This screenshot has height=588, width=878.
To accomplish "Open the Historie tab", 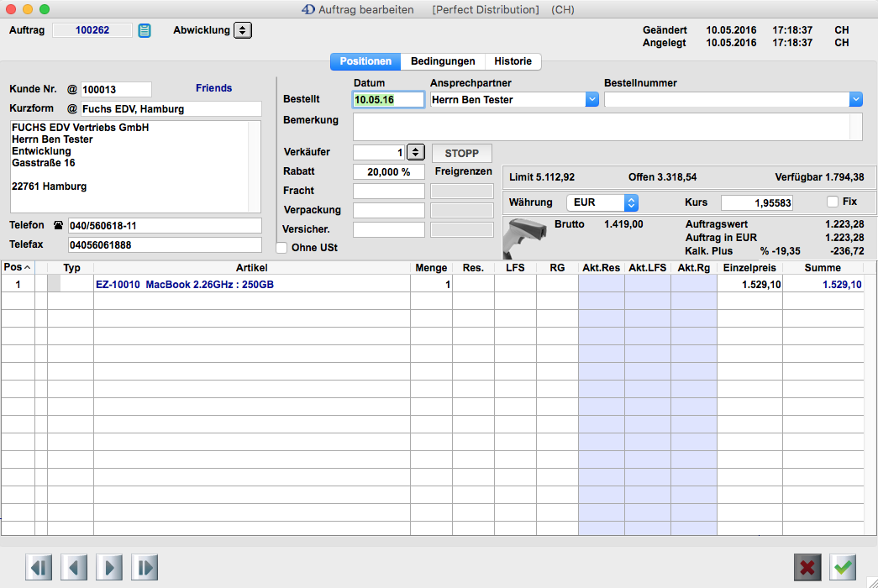I will [513, 61].
